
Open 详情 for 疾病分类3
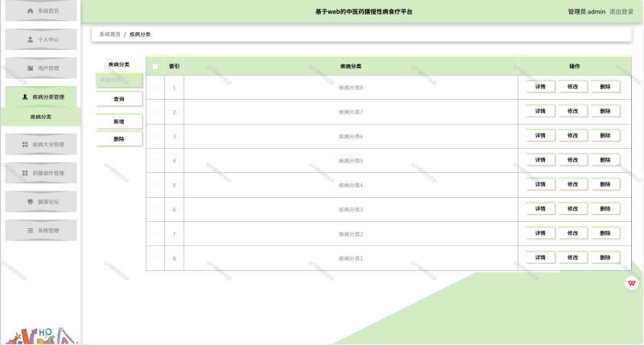(x=540, y=209)
